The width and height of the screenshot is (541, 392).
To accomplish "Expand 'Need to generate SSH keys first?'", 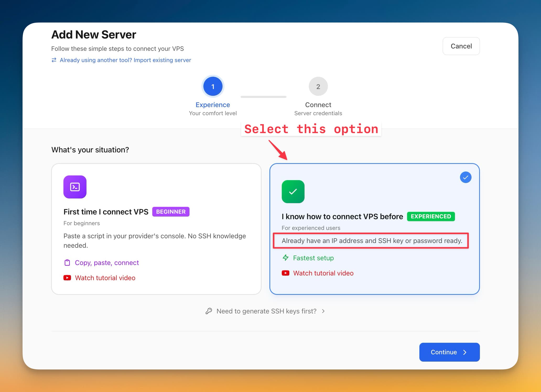I will [x=266, y=311].
